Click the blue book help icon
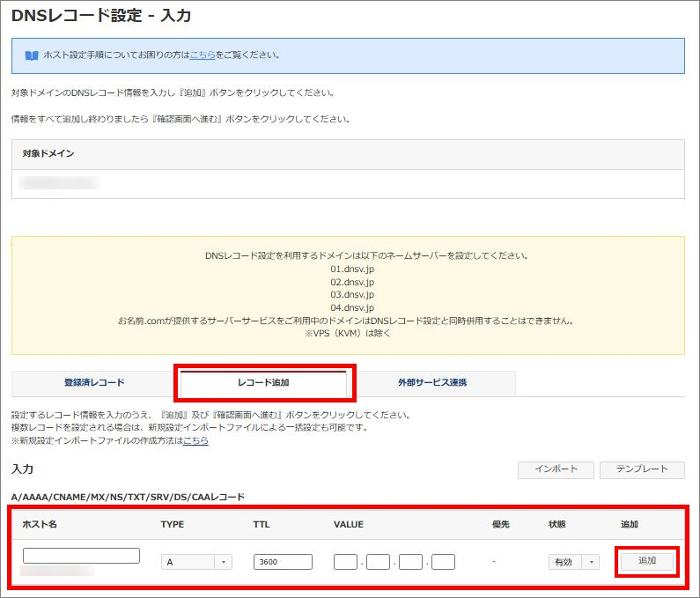Viewport: 700px width, 598px height. 31,55
